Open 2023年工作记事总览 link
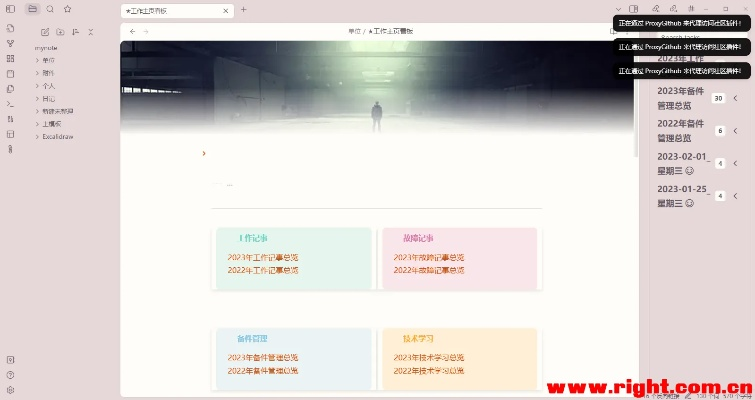 click(x=263, y=258)
